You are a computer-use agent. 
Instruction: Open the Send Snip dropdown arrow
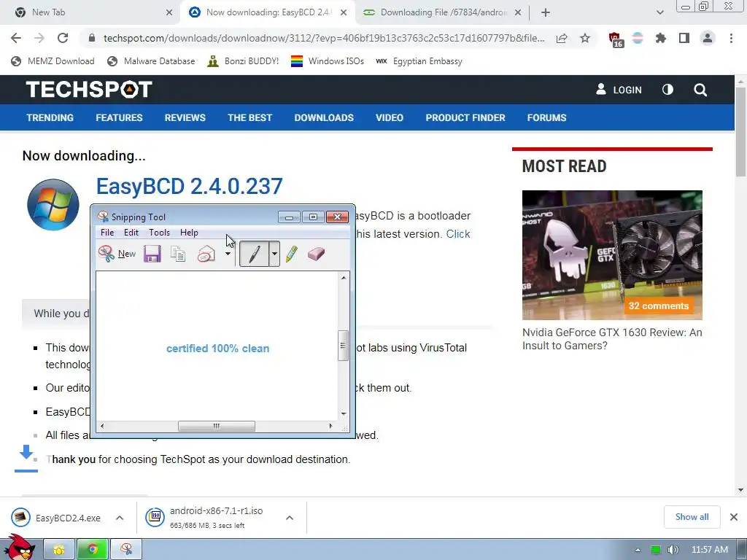(228, 254)
